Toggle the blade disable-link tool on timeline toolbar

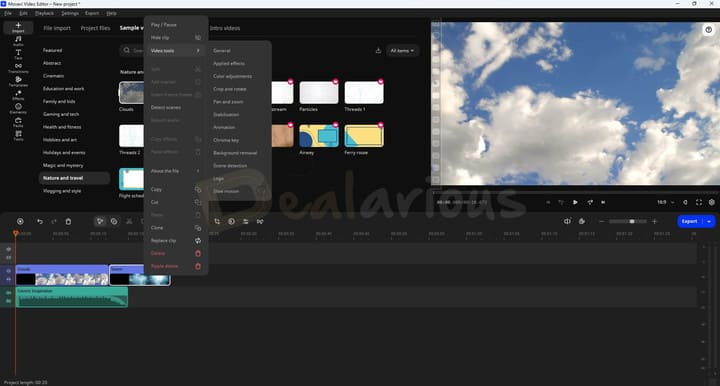114,222
